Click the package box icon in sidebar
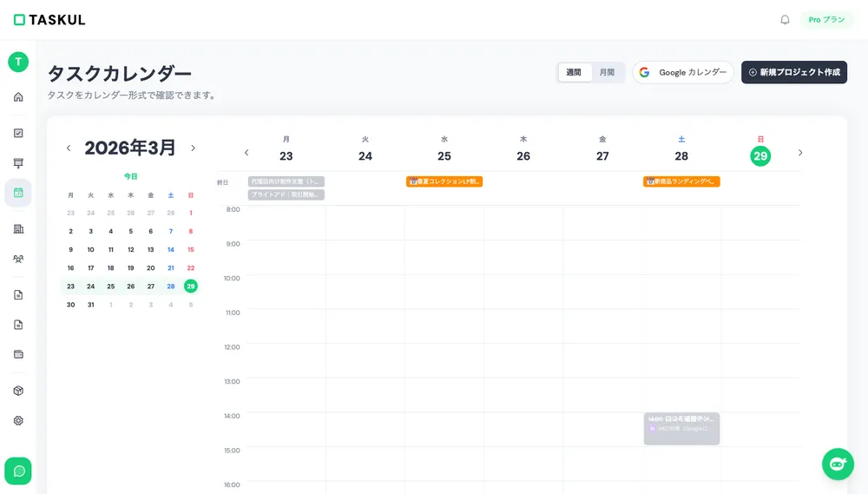This screenshot has height=494, width=868. tap(18, 391)
